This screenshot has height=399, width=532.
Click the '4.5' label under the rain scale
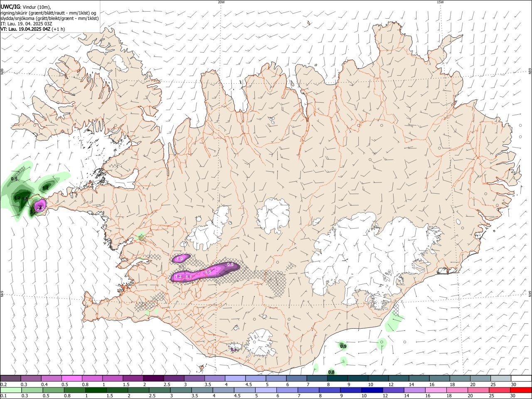coord(237,396)
